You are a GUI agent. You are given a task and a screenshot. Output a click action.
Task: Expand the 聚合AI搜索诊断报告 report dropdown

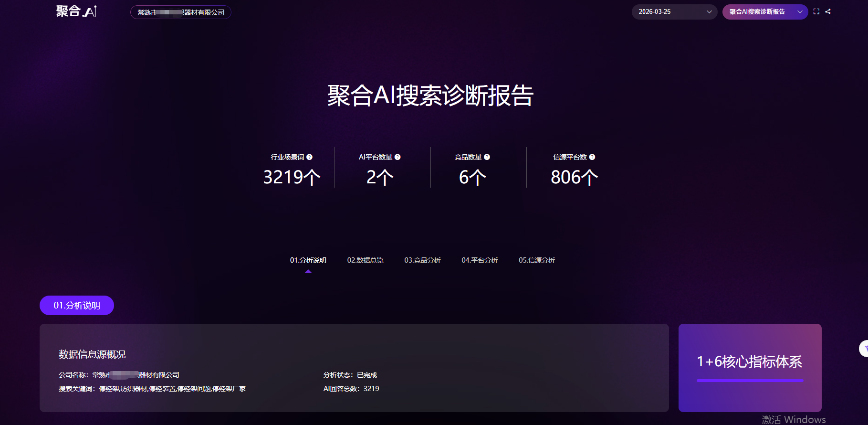click(x=764, y=12)
